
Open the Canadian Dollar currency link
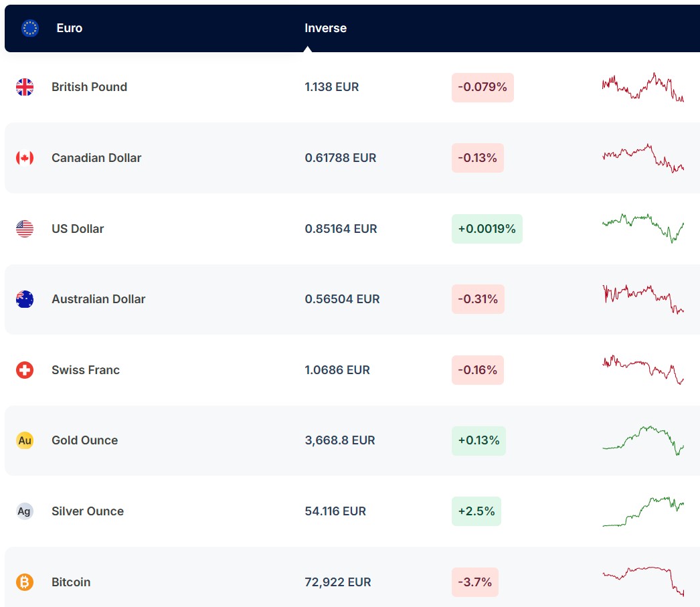pos(96,158)
